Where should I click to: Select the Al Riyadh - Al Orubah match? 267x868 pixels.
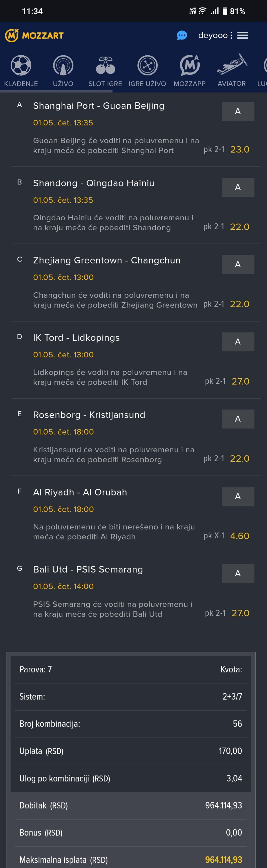pyautogui.click(x=80, y=492)
